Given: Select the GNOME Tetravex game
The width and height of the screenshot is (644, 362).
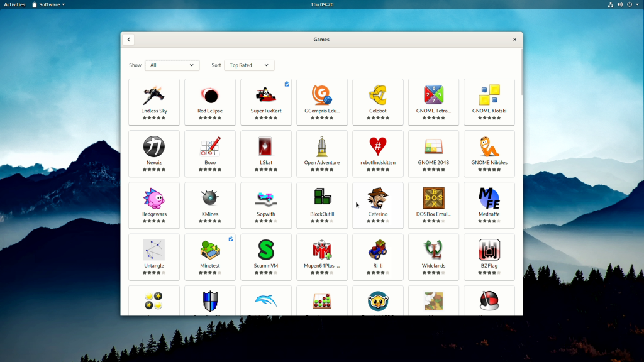Looking at the screenshot, I should (433, 102).
